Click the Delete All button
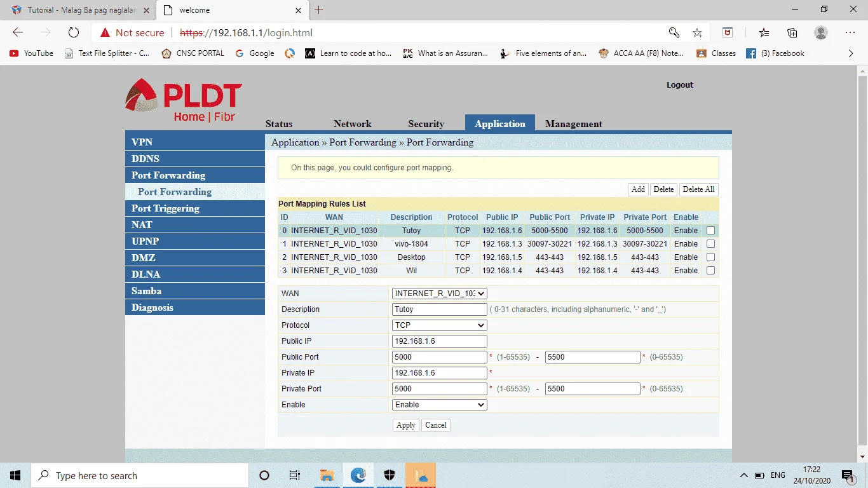Screen dimensions: 868x488 [x=699, y=189]
